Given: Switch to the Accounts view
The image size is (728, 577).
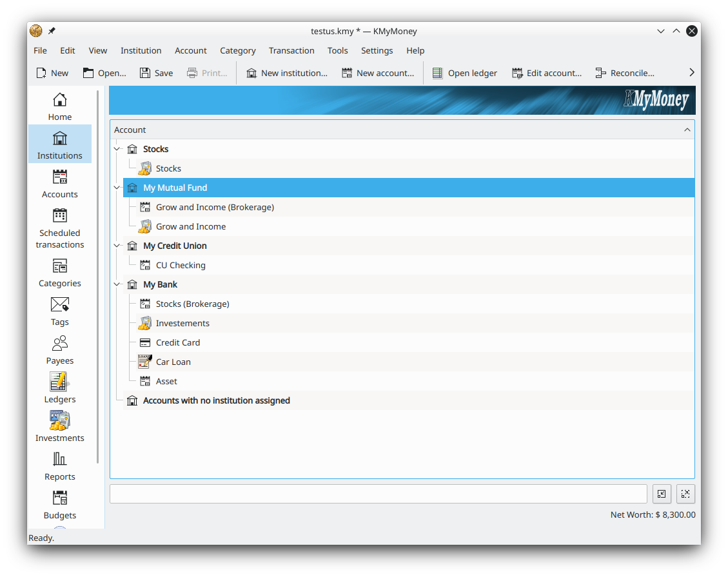Looking at the screenshot, I should (x=60, y=184).
